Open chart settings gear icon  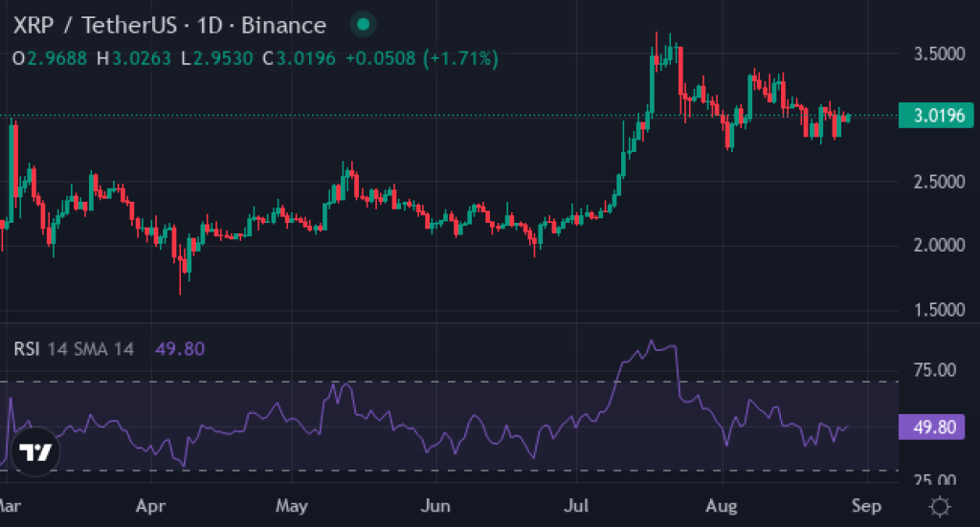(940, 506)
